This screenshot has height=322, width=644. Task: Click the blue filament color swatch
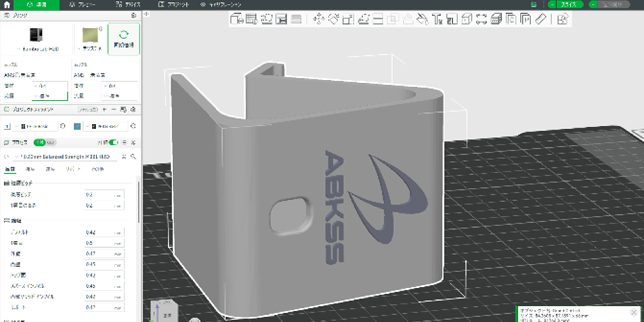pyautogui.click(x=77, y=126)
